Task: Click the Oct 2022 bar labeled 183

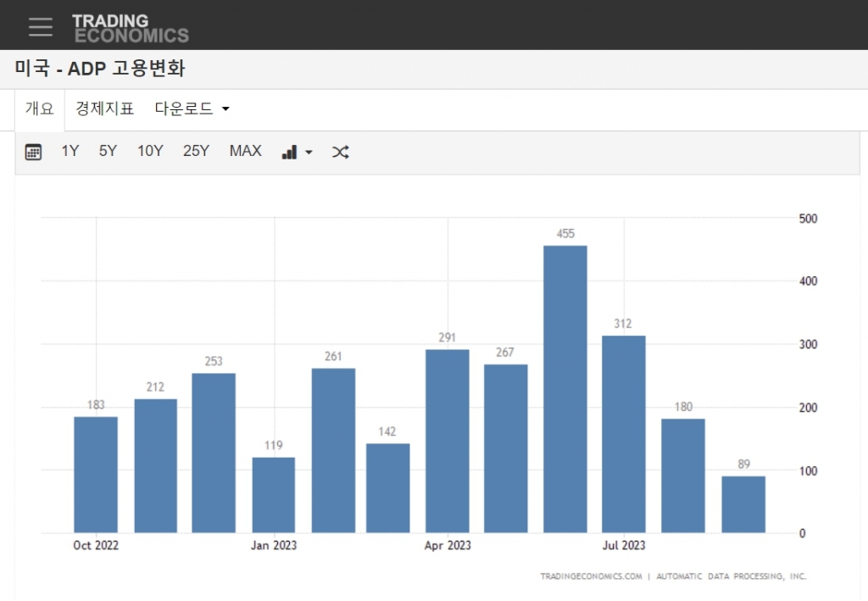Action: tap(96, 475)
